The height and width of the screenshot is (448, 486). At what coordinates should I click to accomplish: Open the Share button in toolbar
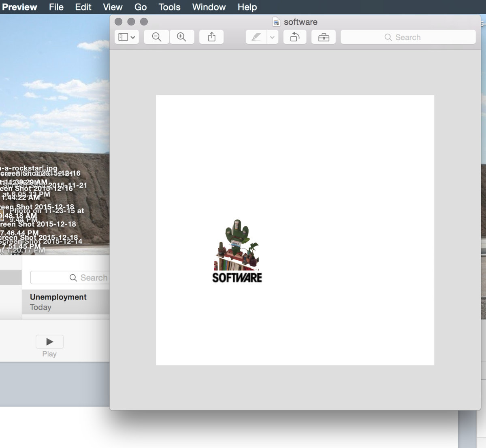(211, 37)
